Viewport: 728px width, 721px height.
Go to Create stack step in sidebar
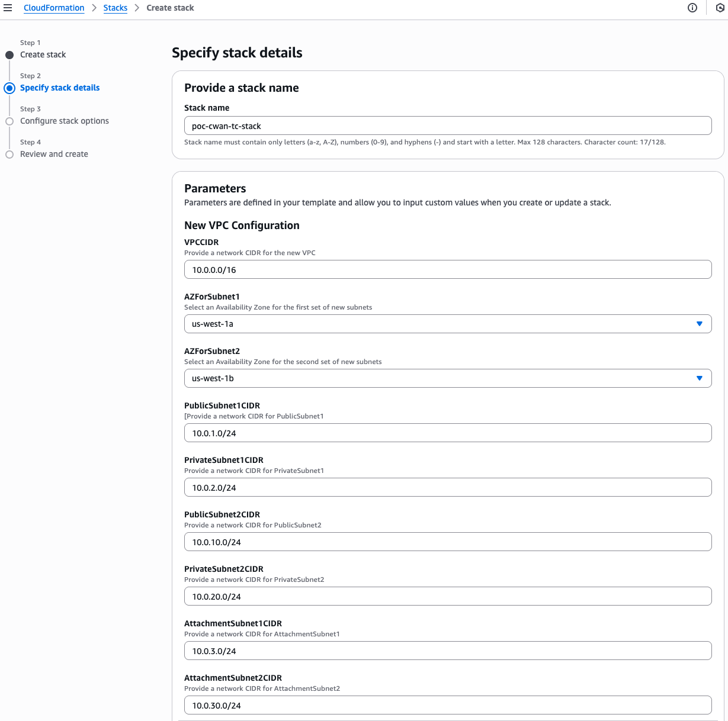(x=43, y=54)
